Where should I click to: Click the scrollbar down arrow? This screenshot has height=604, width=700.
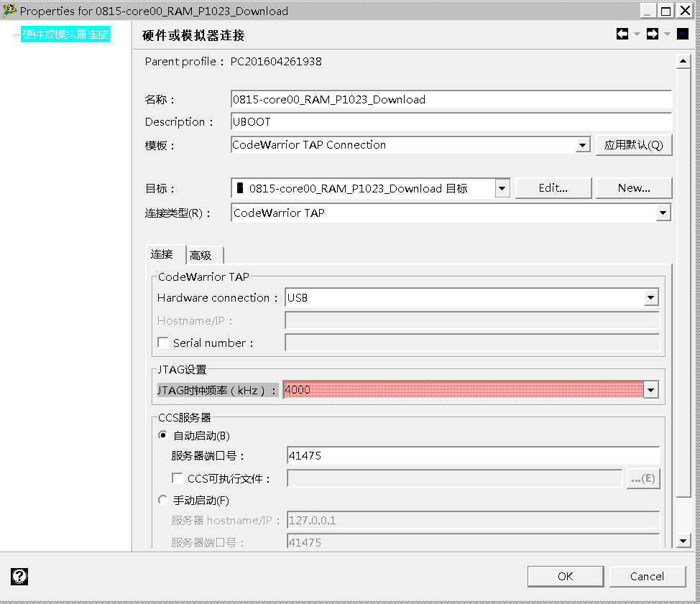(x=683, y=541)
